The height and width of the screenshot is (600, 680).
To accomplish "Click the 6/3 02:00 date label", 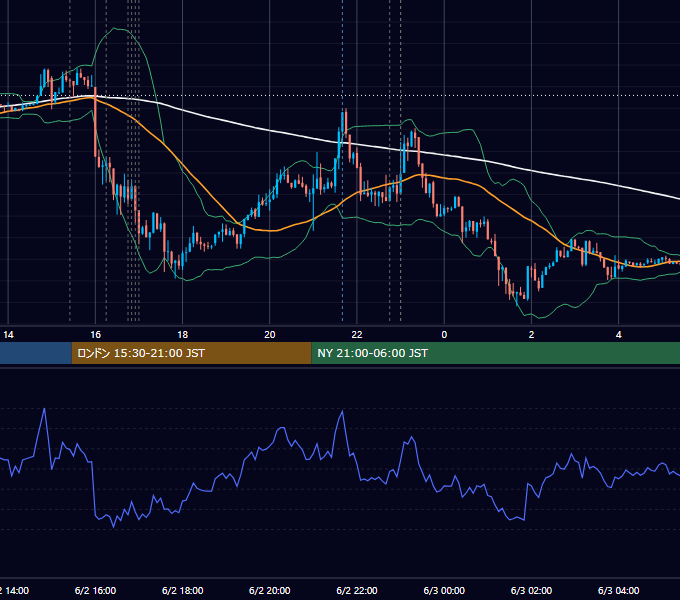I will click(x=531, y=590).
